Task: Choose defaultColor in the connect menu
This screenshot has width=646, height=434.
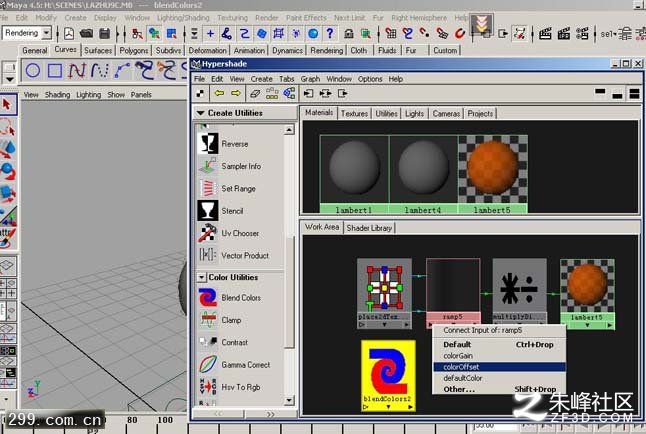Action: click(x=500, y=378)
